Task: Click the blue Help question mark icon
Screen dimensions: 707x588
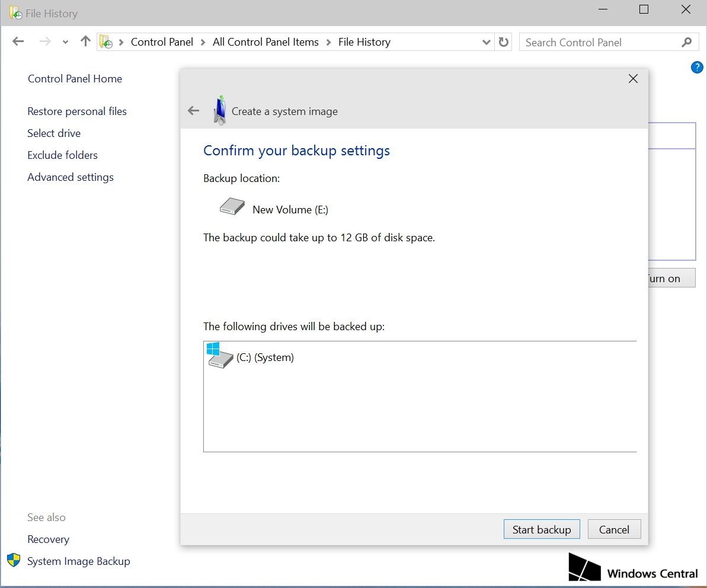Action: pos(697,67)
